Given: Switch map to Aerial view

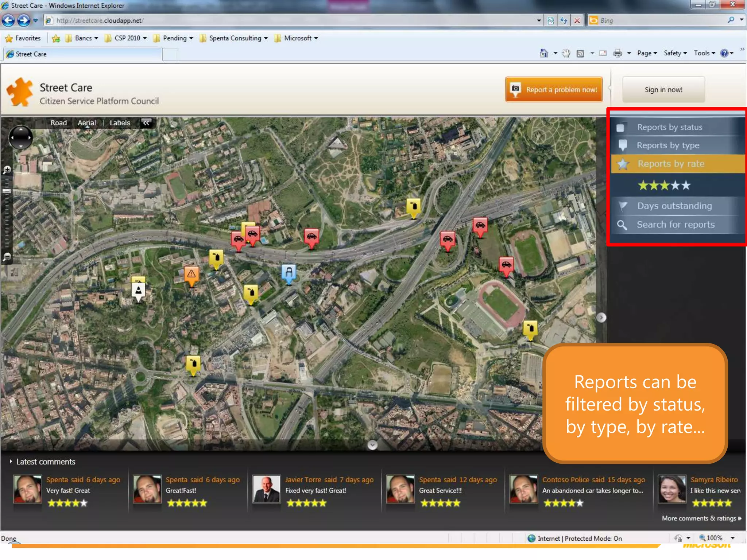Looking at the screenshot, I should pyautogui.click(x=86, y=123).
